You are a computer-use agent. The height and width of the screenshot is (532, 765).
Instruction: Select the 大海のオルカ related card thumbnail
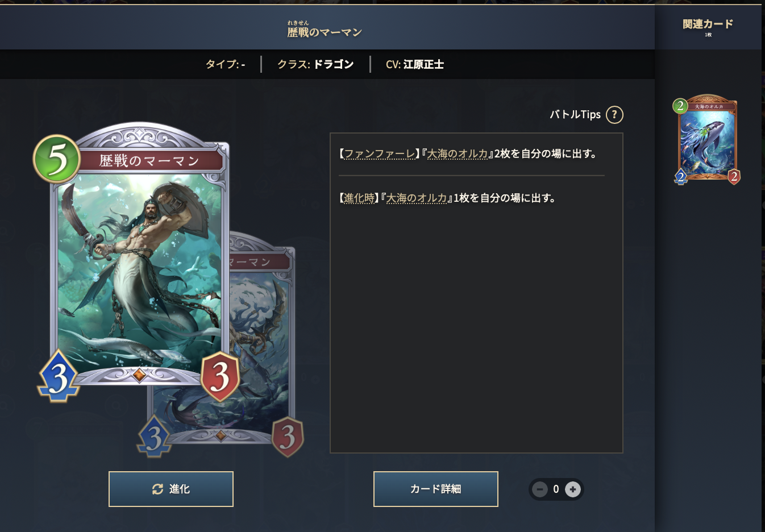[707, 140]
